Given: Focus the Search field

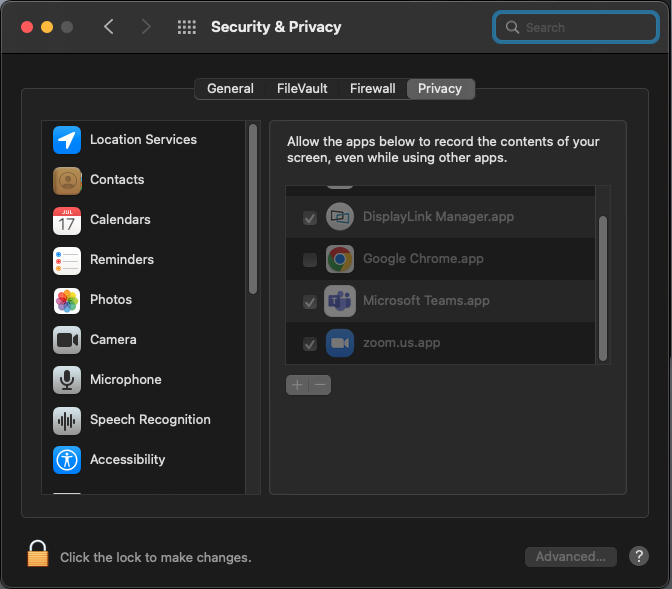Looking at the screenshot, I should 576,27.
